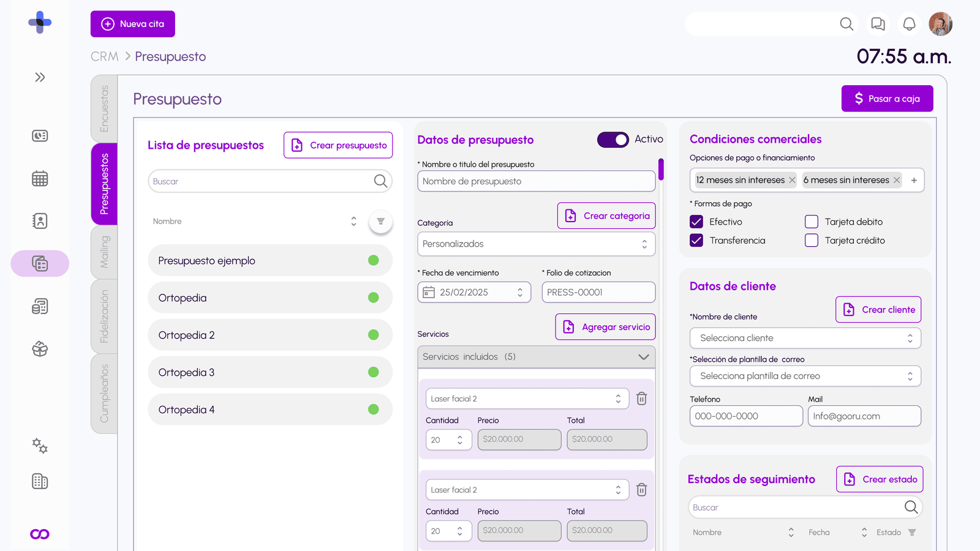Open the Personalizados category dropdown

coord(536,244)
